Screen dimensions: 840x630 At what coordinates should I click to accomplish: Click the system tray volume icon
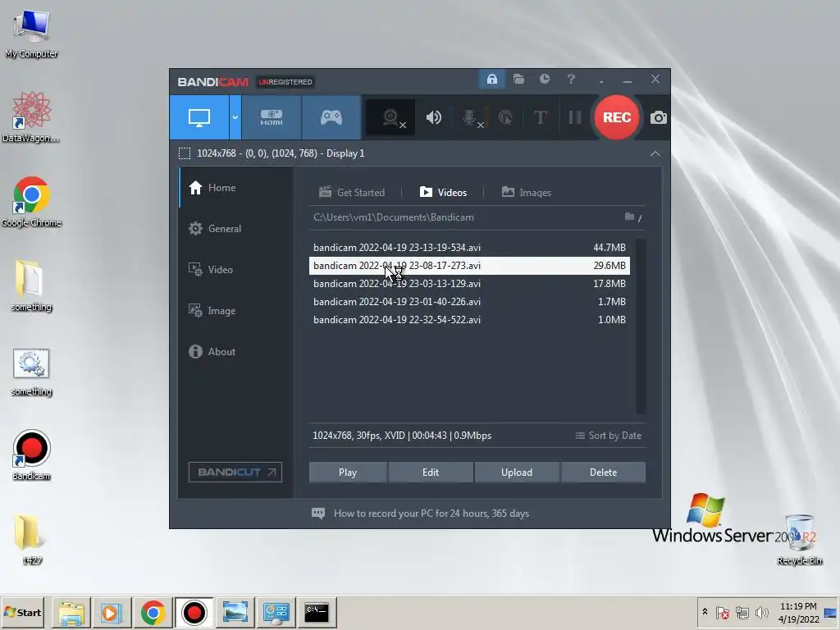761,612
